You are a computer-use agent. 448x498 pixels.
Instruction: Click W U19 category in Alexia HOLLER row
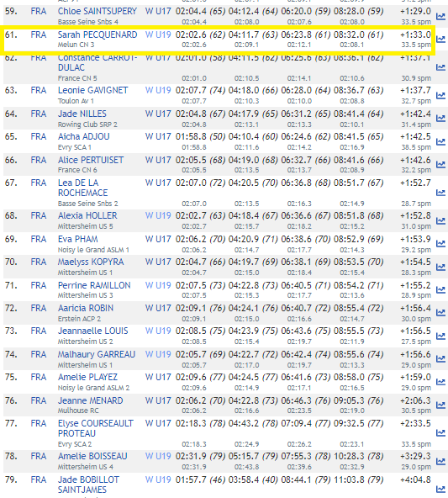click(x=158, y=215)
